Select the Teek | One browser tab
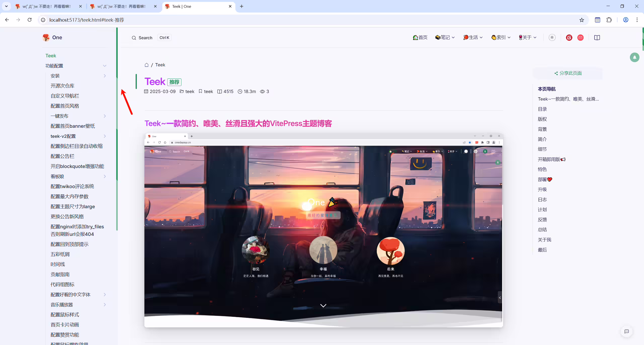Screen dimensions: 644x345 click(x=199, y=6)
